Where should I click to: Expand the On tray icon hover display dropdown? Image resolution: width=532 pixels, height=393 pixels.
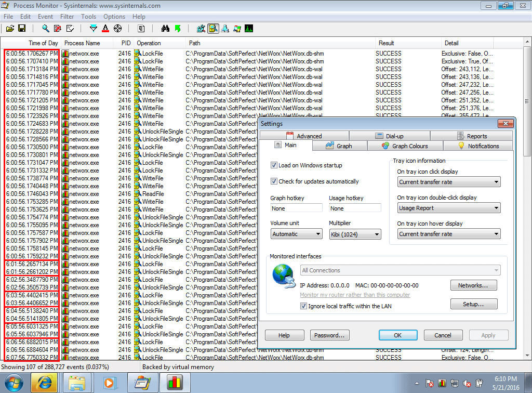tap(449, 234)
